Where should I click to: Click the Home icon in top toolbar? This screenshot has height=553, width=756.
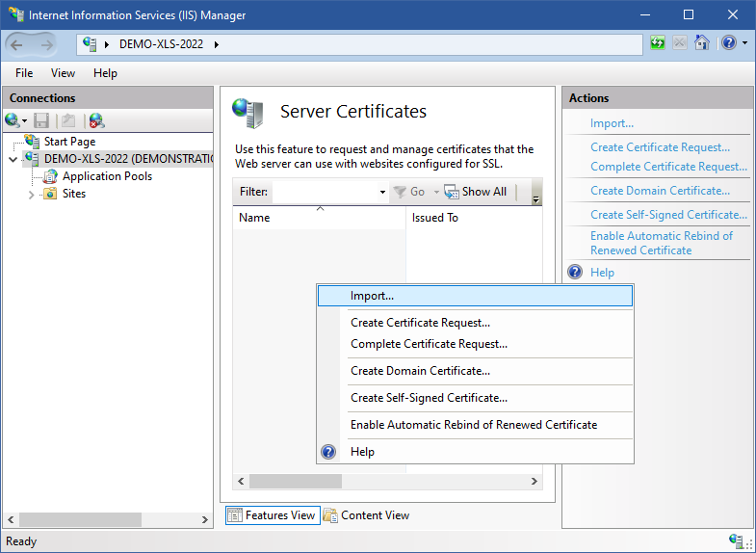tap(702, 43)
